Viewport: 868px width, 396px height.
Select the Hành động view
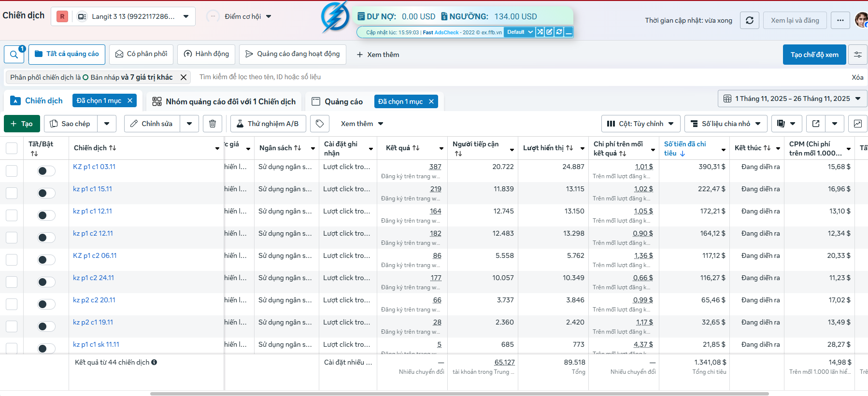click(206, 54)
